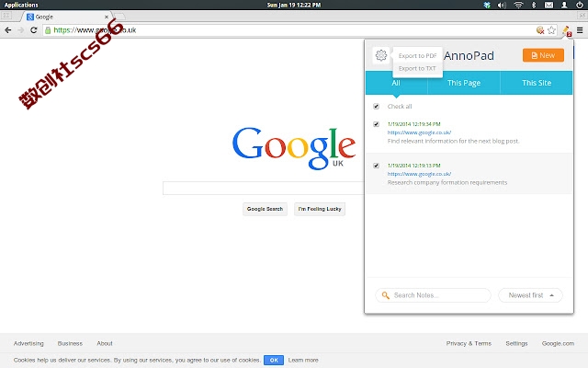This screenshot has width=588, height=368.
Task: Open the Wi-Fi network indicator
Action: click(x=518, y=5)
